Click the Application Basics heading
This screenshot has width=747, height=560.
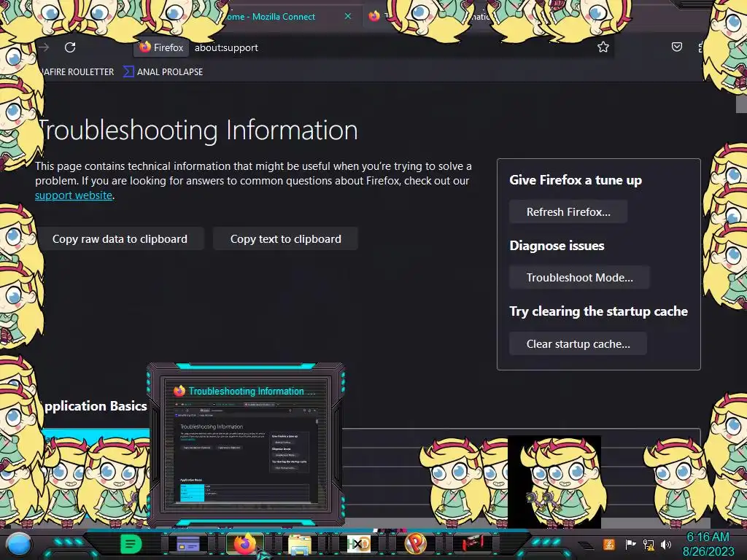coord(94,405)
